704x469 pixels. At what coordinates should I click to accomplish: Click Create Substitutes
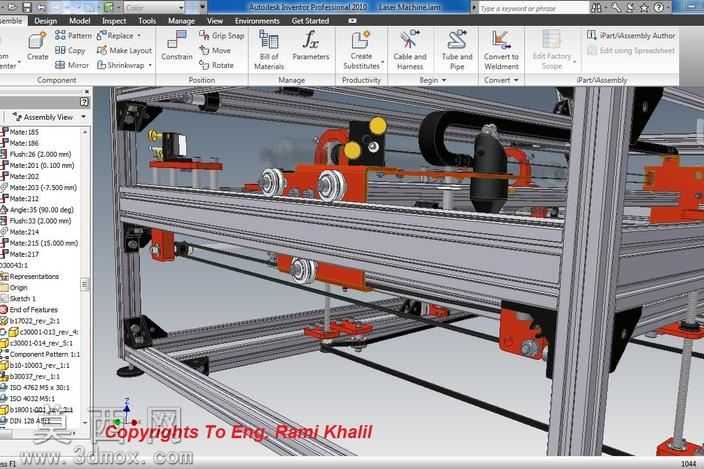pos(361,50)
